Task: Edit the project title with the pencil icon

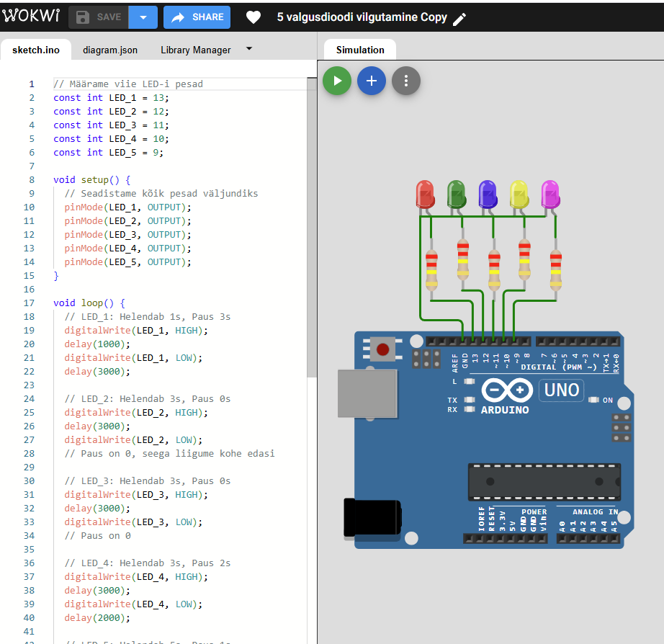Action: [459, 19]
